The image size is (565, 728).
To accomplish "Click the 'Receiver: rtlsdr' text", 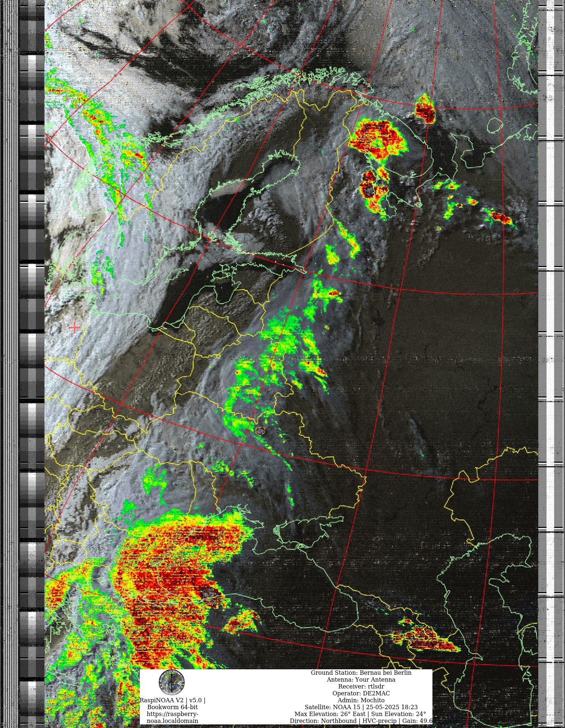I will click(x=361, y=686).
